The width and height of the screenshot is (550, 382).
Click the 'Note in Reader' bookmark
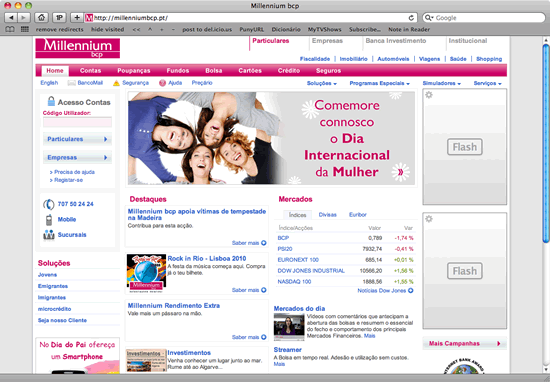coord(409,29)
